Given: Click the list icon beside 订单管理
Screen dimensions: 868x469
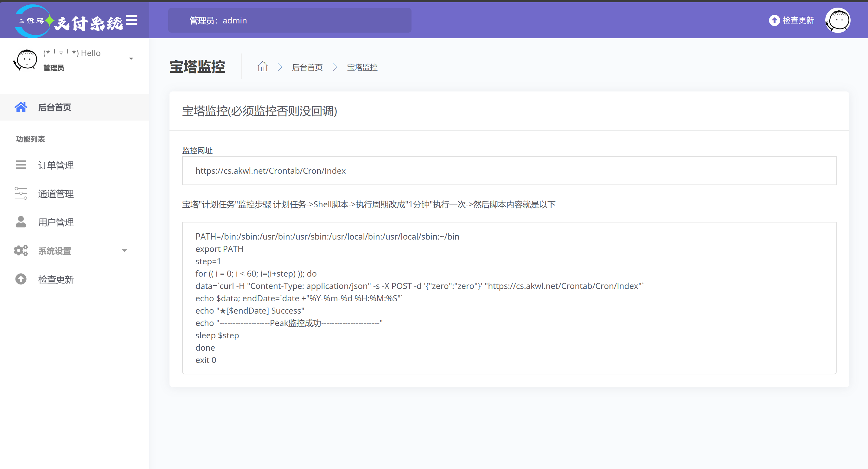Looking at the screenshot, I should coord(21,165).
